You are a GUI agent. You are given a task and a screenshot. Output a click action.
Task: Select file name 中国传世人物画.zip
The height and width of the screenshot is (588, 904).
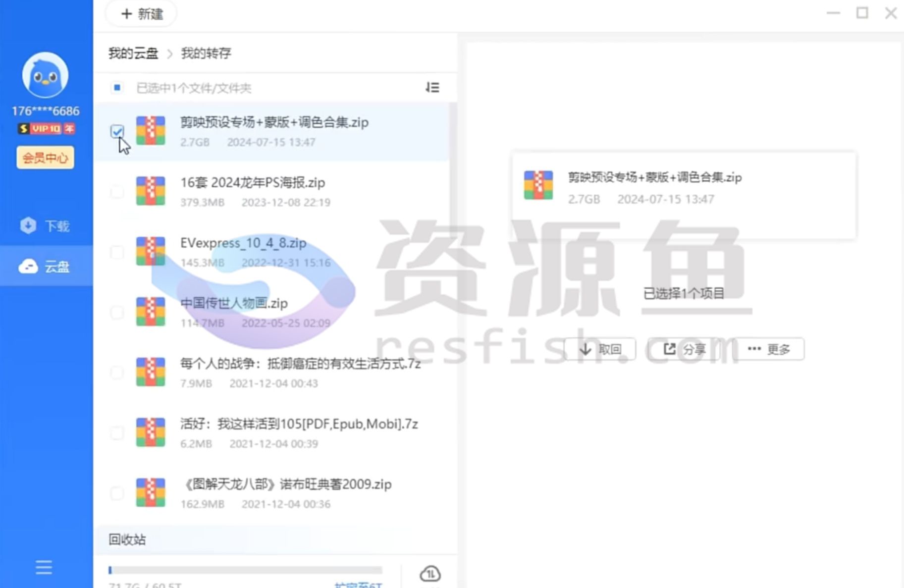click(x=234, y=303)
